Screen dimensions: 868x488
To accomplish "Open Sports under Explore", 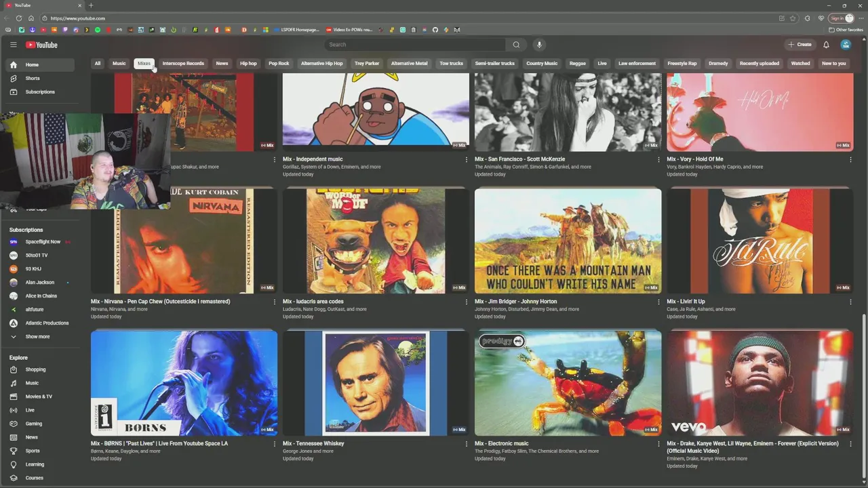I will (x=39, y=451).
